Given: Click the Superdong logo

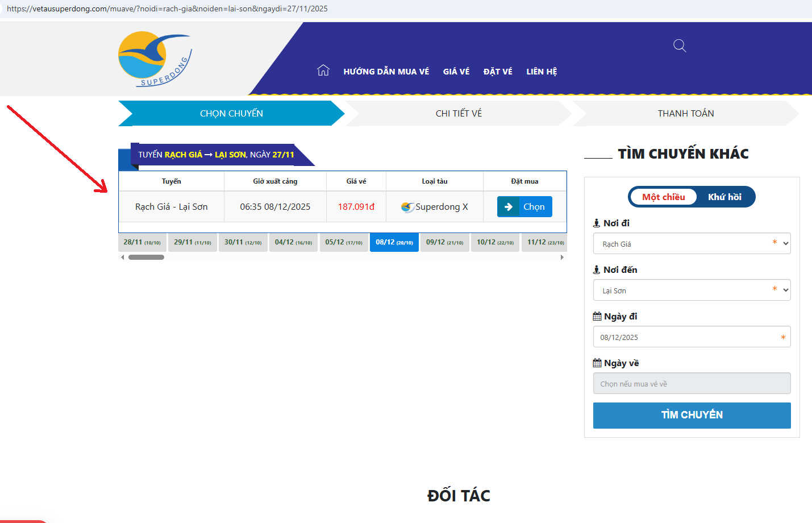Looking at the screenshot, I should (x=155, y=60).
